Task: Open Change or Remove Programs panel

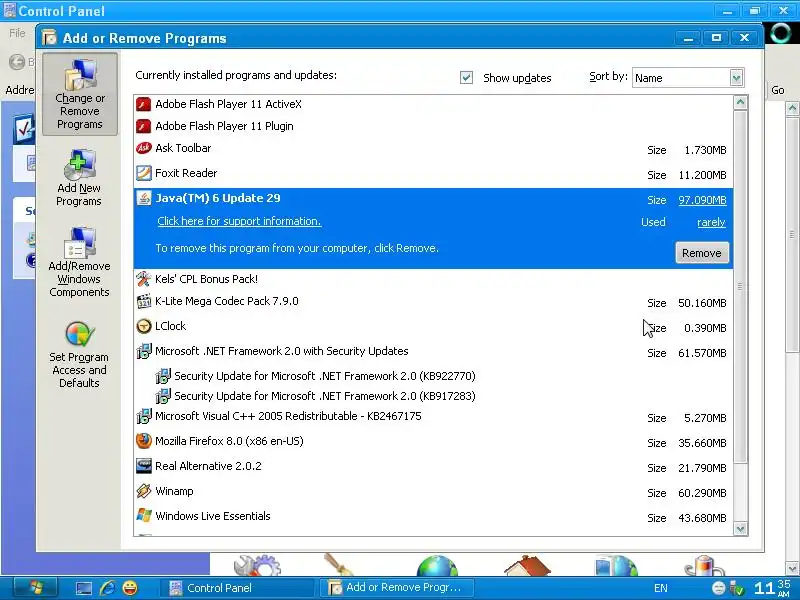Action: click(x=80, y=94)
